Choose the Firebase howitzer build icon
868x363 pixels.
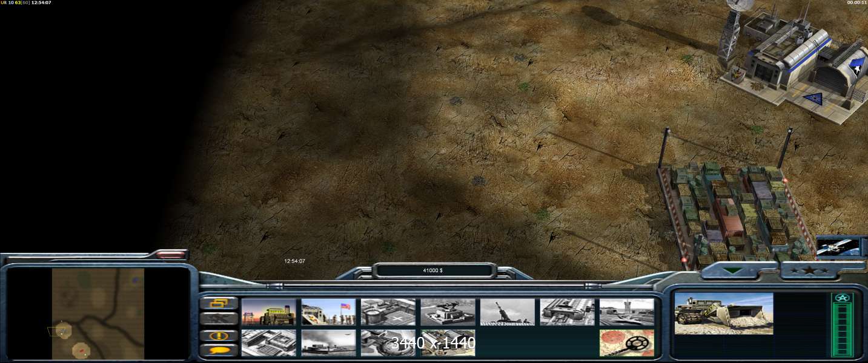click(508, 312)
